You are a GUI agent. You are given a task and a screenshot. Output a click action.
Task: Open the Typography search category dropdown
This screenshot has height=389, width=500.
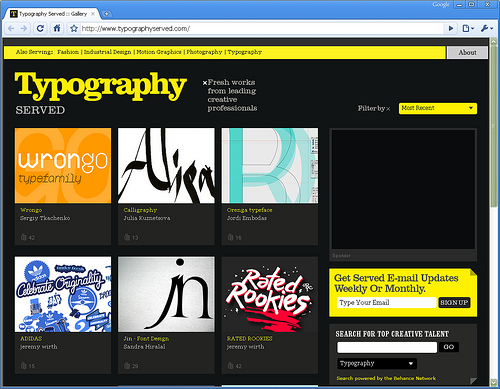[x=377, y=363]
